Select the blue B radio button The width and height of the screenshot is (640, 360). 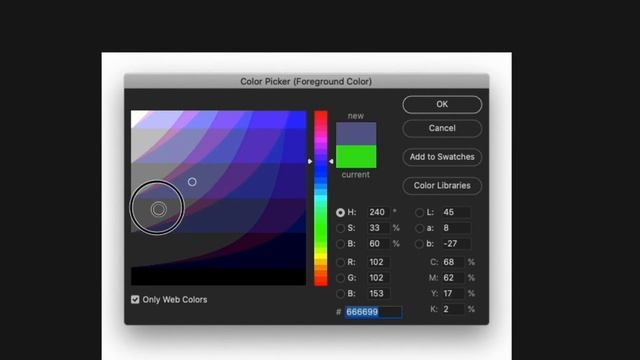[340, 293]
